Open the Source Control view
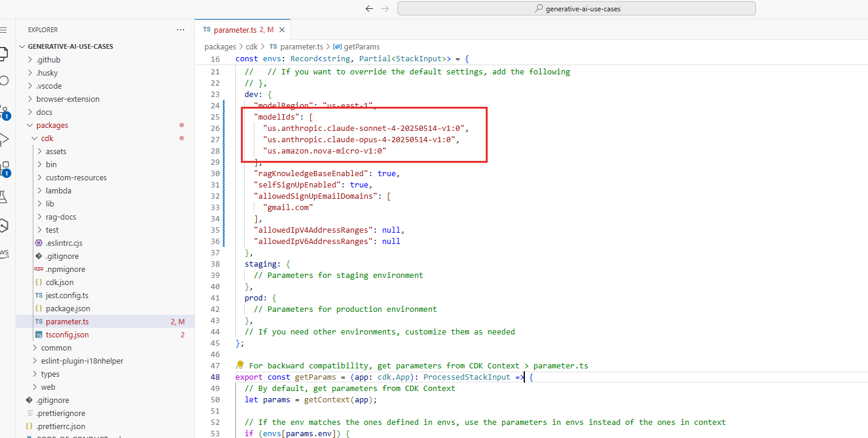The height and width of the screenshot is (438, 868). click(4, 112)
